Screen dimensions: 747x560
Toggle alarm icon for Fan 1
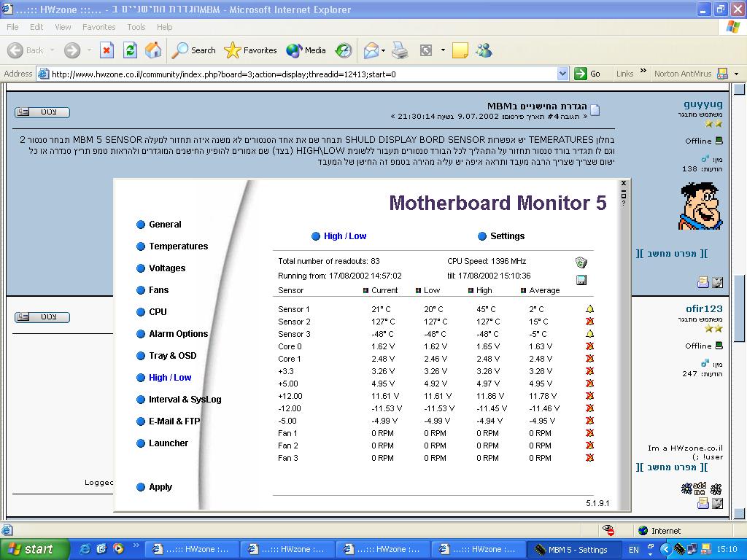click(x=589, y=433)
